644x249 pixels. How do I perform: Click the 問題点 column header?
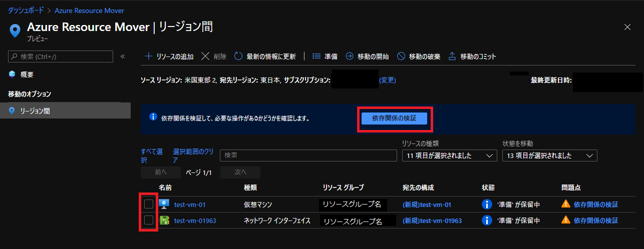[x=571, y=187]
